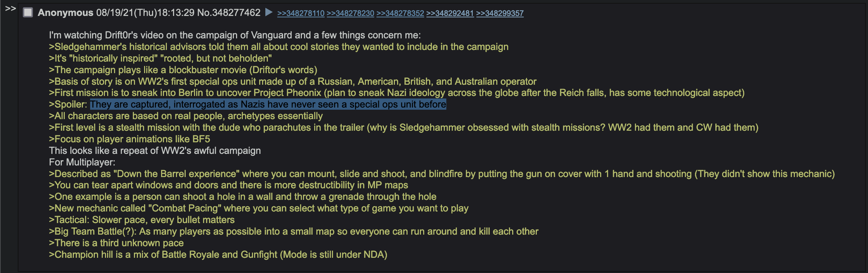This screenshot has width=868, height=273.
Task: Visit the last backlink >>348299357
Action: pos(500,13)
